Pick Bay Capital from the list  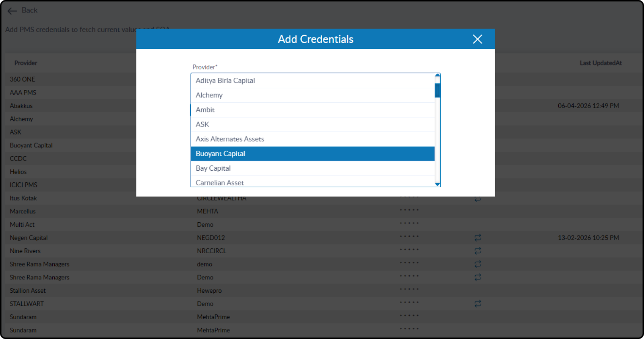point(312,168)
